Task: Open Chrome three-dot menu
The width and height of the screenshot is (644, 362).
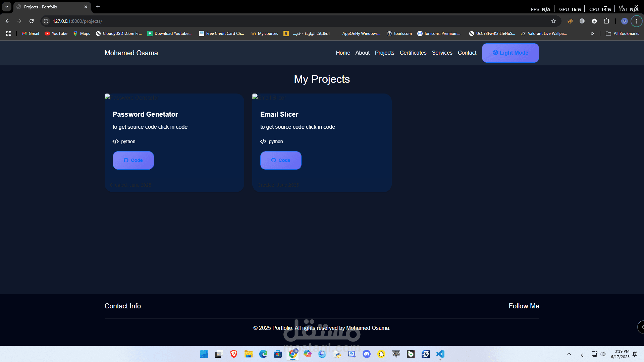Action: coord(636,21)
